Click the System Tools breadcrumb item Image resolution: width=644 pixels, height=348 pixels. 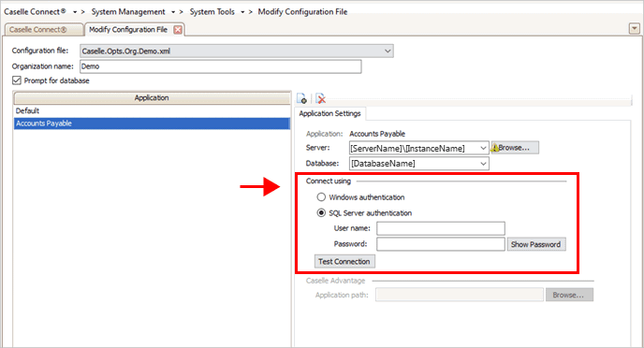212,12
